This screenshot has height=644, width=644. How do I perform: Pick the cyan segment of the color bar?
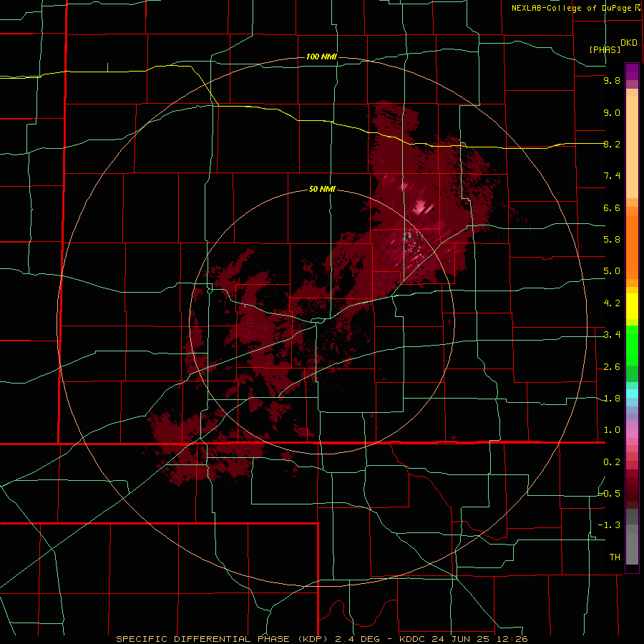[x=632, y=394]
